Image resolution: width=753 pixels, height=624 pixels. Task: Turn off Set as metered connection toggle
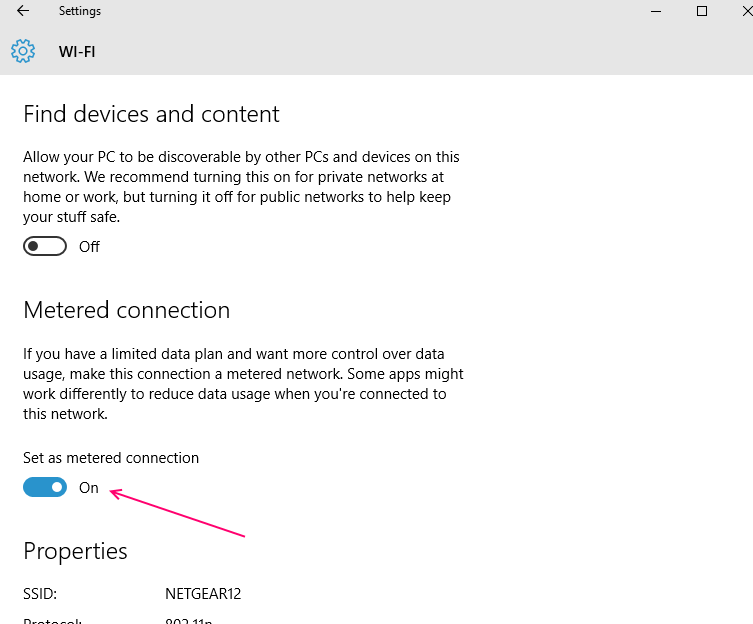click(45, 487)
